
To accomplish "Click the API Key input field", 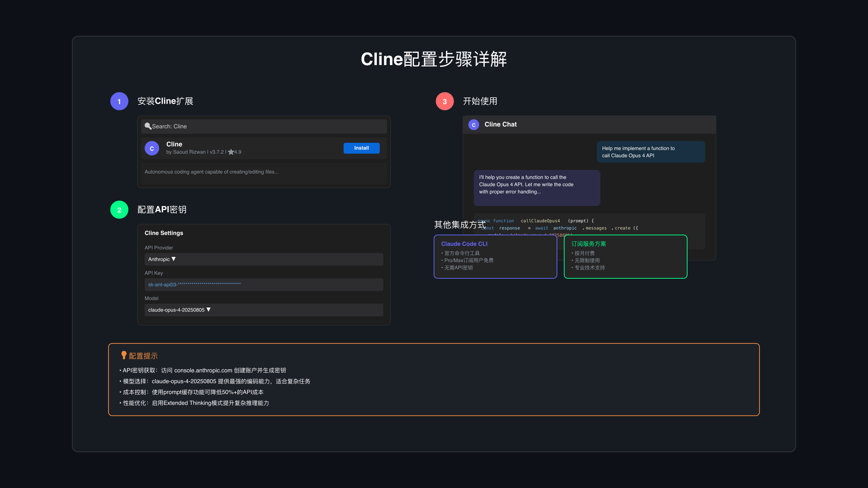I will pyautogui.click(x=264, y=284).
